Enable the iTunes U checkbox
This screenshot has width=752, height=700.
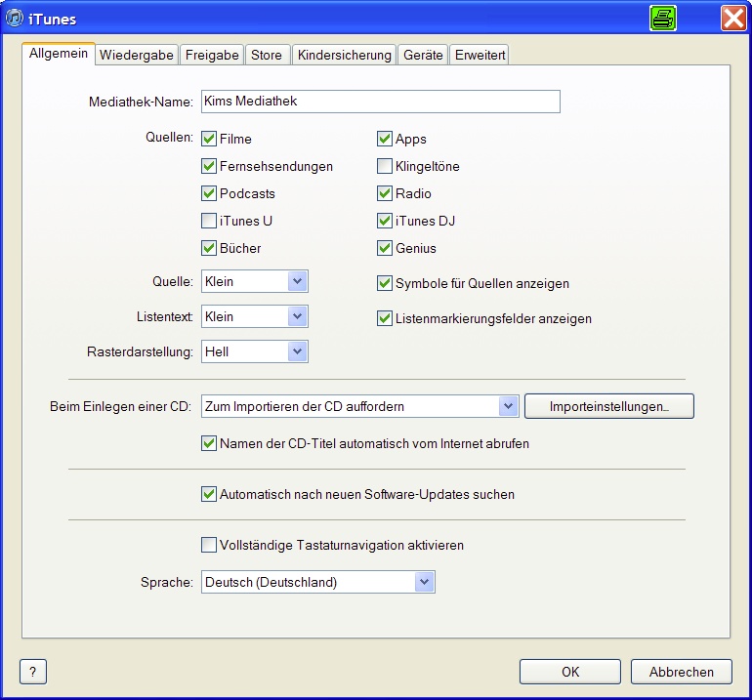coord(209,222)
